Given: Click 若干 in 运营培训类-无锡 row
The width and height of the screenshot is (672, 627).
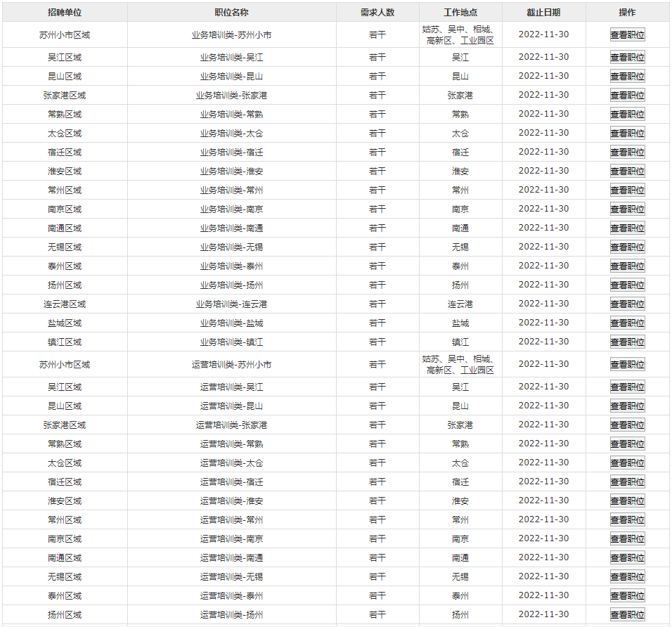Looking at the screenshot, I should pos(377,577).
